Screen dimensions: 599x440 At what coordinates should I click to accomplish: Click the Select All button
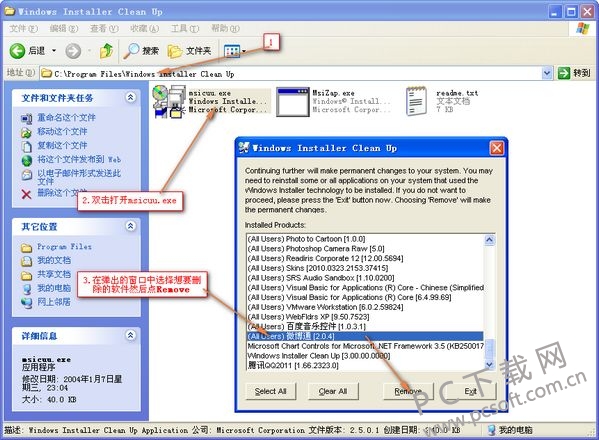pyautogui.click(x=270, y=391)
